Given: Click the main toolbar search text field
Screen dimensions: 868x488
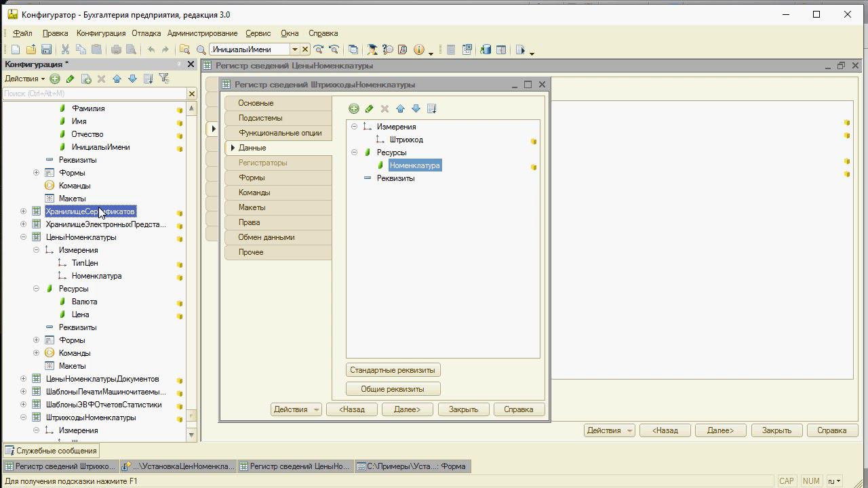Looking at the screenshot, I should point(250,49).
